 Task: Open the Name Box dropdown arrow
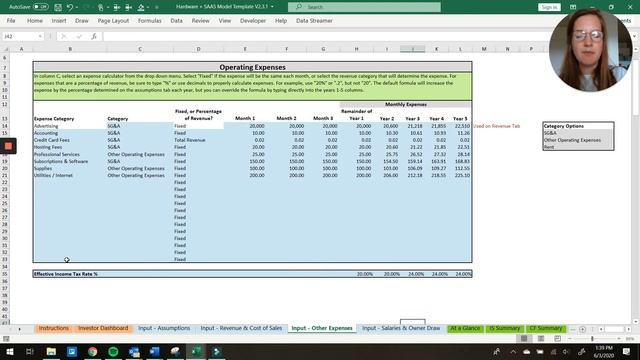pyautogui.click(x=40, y=36)
